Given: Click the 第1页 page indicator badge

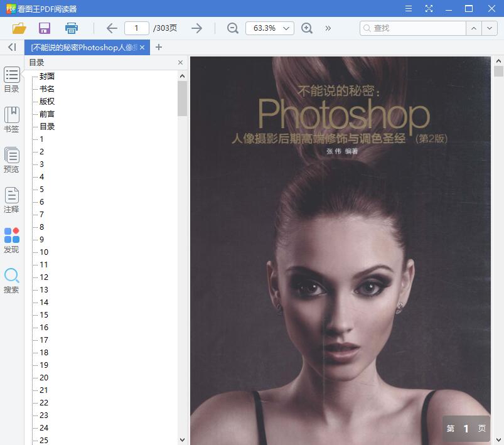Looking at the screenshot, I should tap(466, 428).
